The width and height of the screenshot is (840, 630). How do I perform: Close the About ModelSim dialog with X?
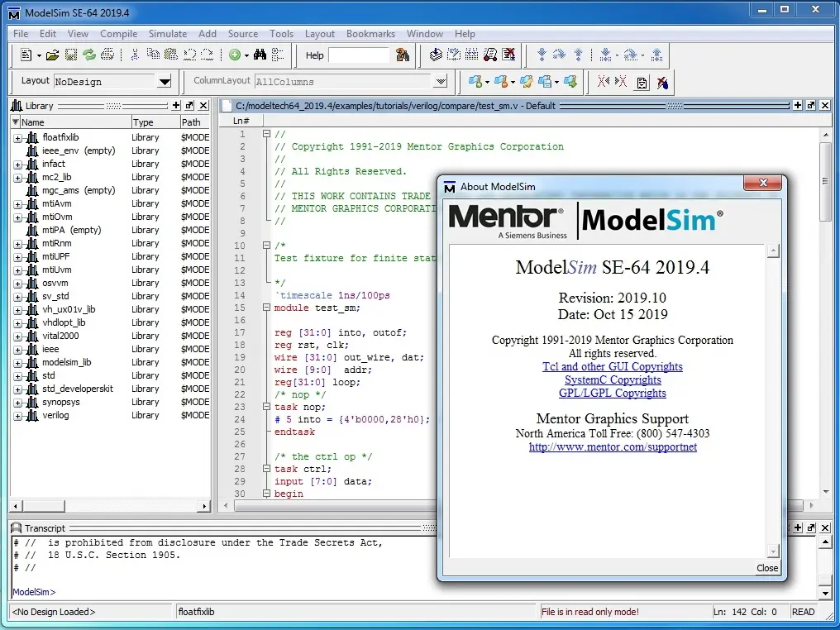763,183
